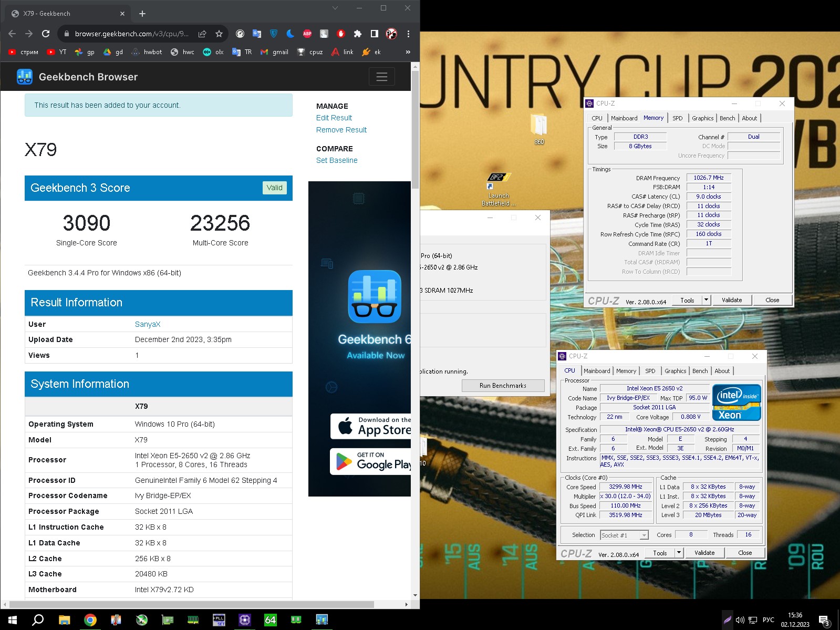Open the 860 folder on desktop
The image size is (840, 630).
539,129
